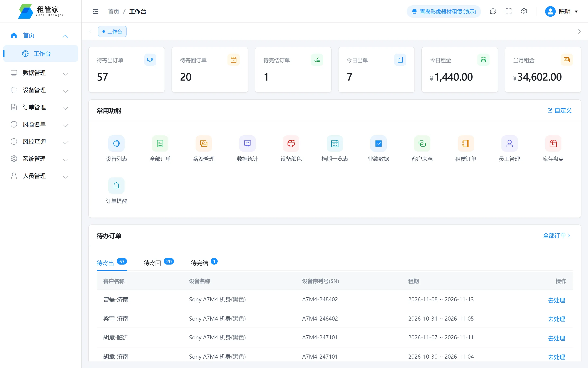This screenshot has width=588, height=368.
Task: Open the 陈明 user dropdown arrow
Action: point(576,11)
